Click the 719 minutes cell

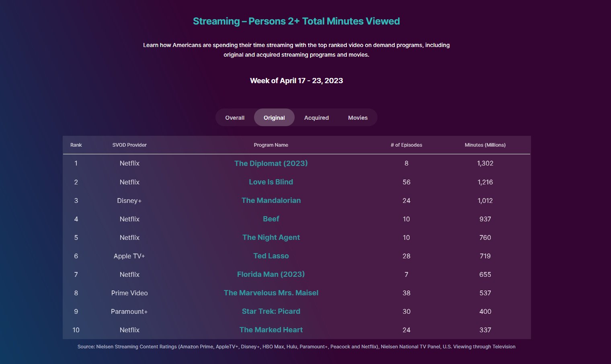485,256
